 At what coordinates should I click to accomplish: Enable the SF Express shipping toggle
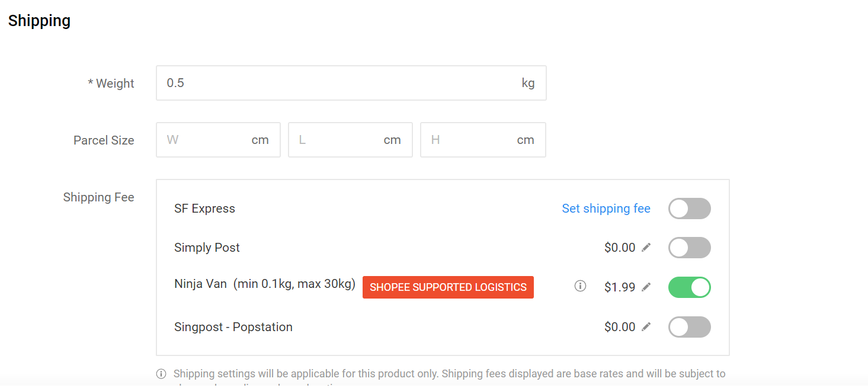point(689,209)
